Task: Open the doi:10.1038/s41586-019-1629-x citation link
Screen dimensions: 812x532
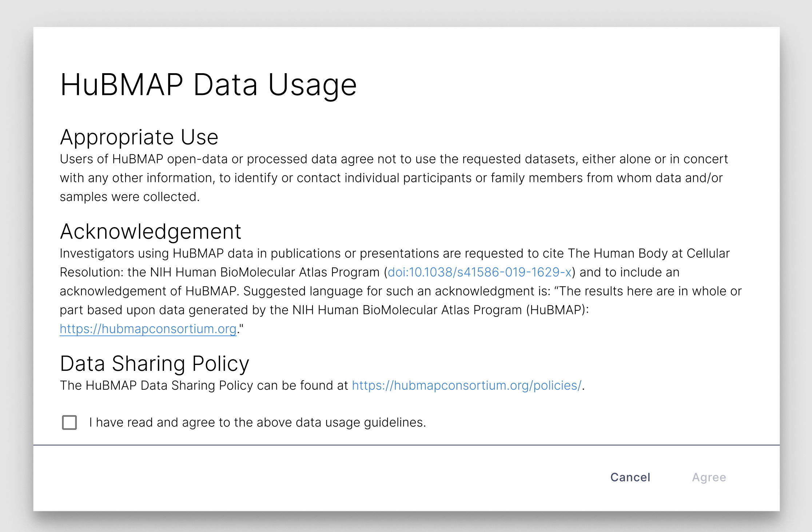Action: click(x=478, y=272)
